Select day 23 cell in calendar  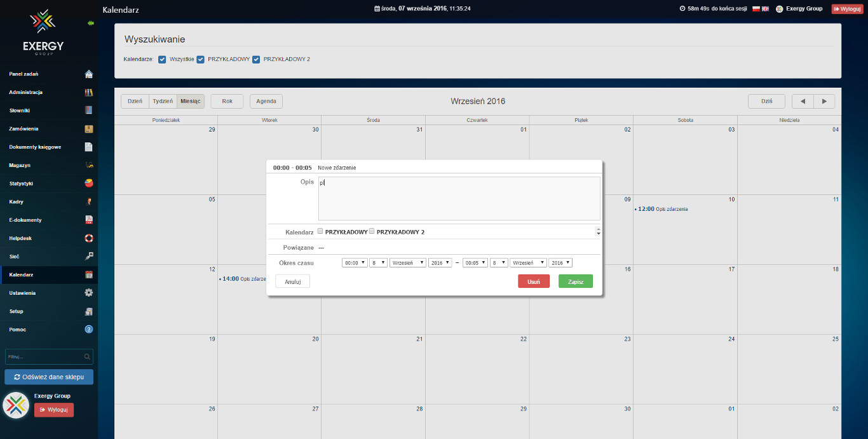point(581,369)
